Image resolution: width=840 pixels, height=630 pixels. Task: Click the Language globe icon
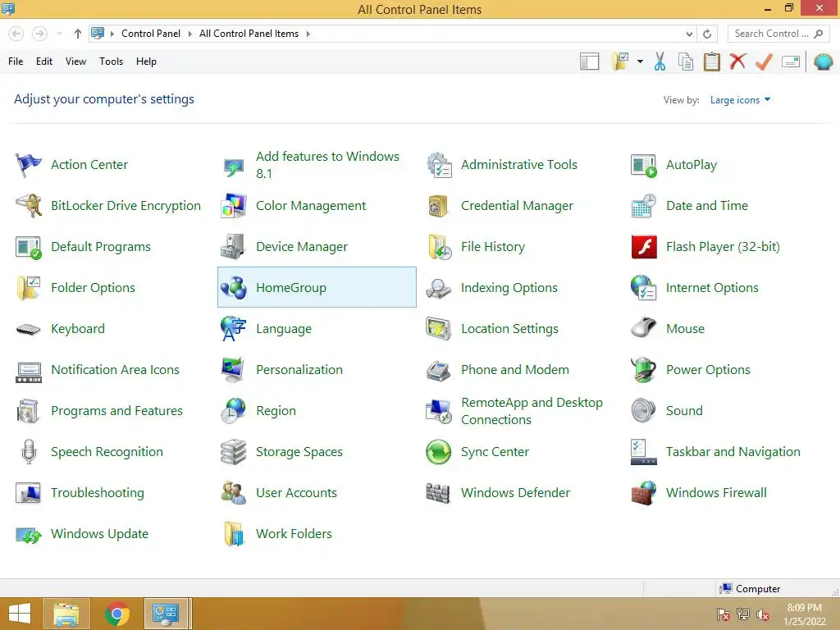tap(234, 329)
